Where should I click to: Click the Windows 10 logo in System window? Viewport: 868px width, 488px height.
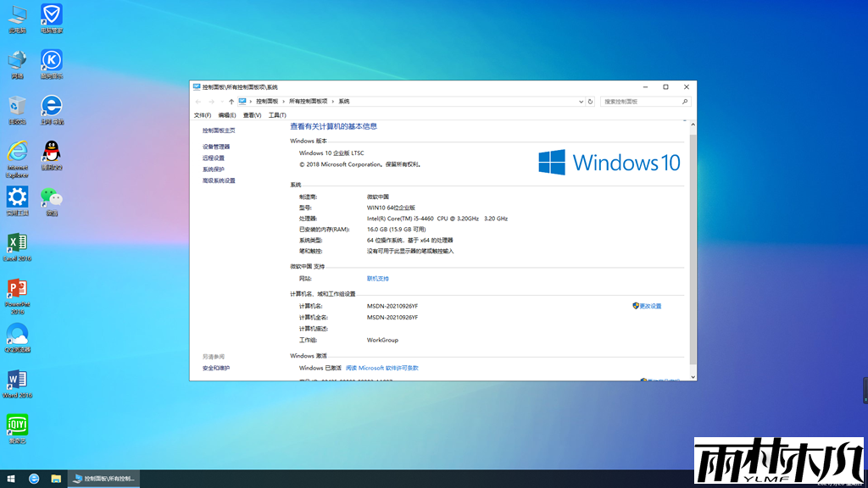[x=609, y=162]
